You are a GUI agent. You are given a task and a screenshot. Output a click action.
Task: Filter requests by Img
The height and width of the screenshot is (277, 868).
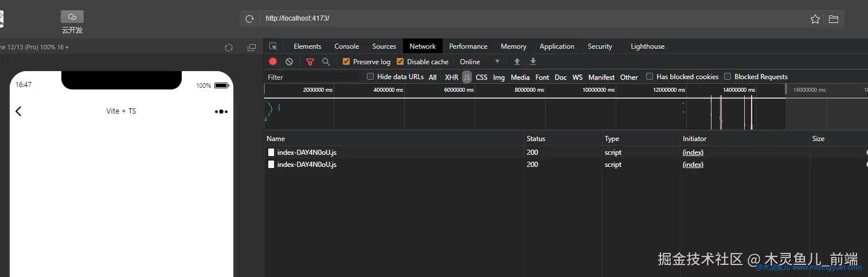[499, 77]
